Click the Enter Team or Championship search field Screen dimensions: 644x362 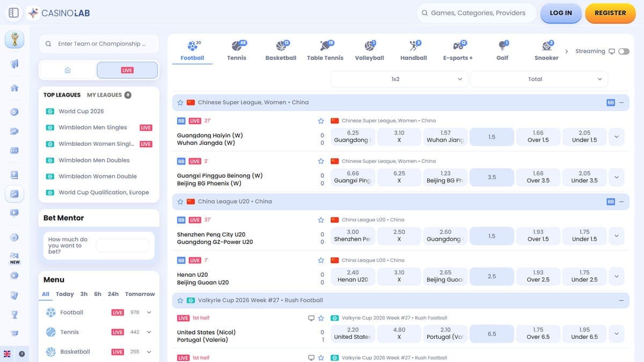99,44
